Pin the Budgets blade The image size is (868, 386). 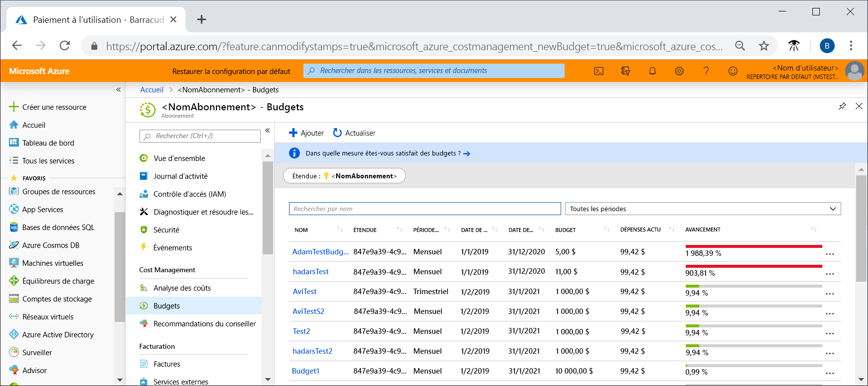pos(842,106)
